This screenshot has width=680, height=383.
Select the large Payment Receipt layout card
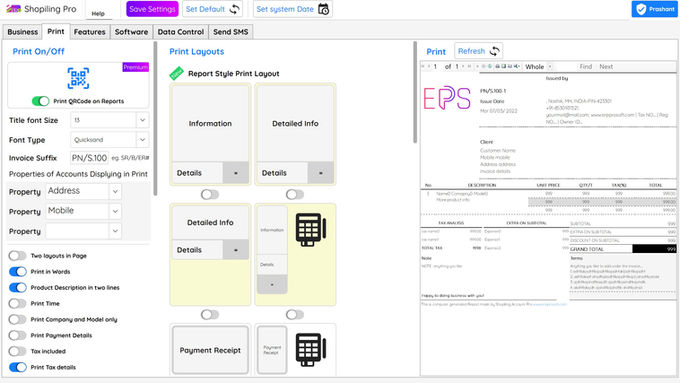coord(210,350)
